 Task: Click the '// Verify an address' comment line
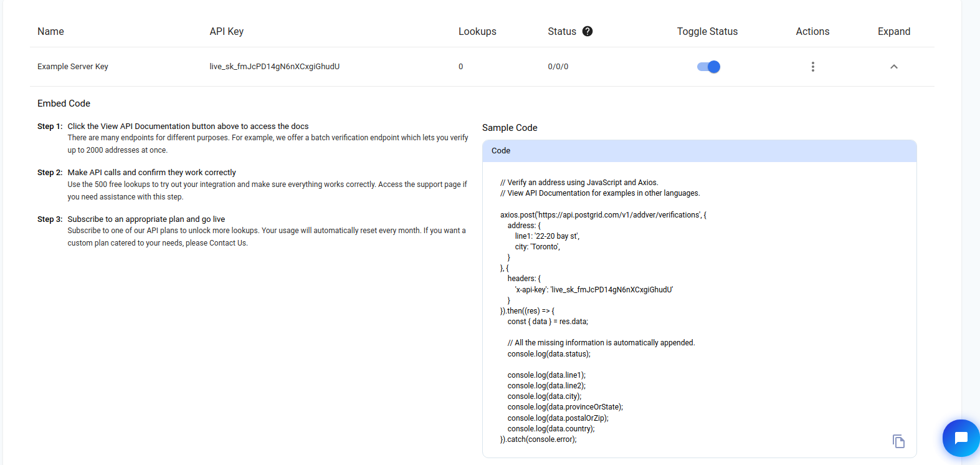click(579, 183)
